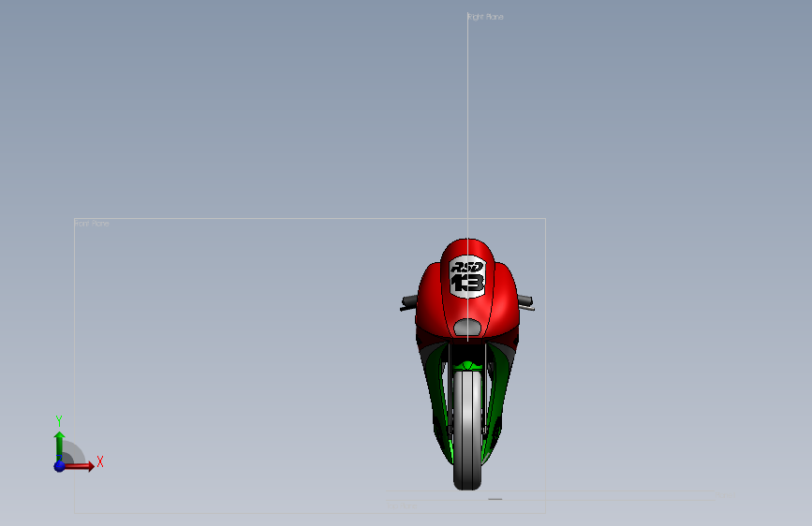Select the gray headlight opening on fairing

(467, 328)
